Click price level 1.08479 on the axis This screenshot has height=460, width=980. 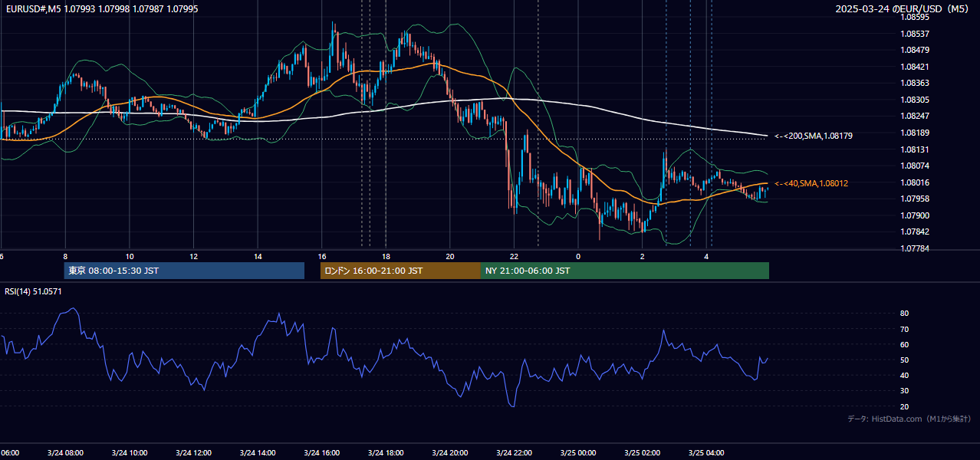914,50
